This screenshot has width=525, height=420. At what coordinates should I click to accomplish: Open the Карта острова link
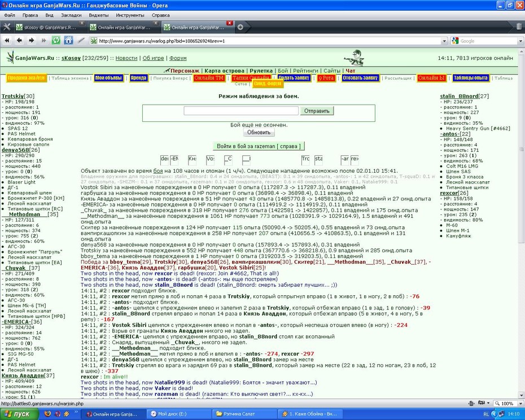(x=224, y=71)
